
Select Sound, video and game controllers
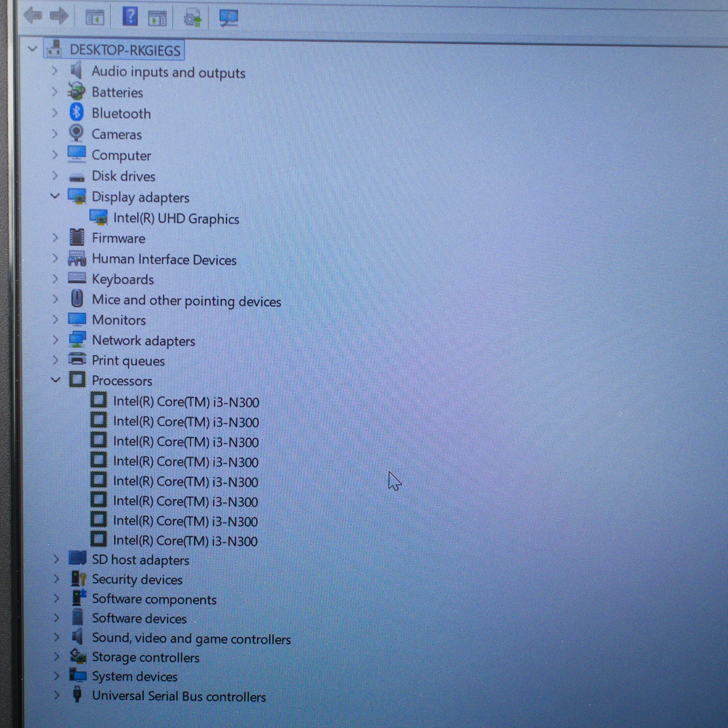coord(191,639)
